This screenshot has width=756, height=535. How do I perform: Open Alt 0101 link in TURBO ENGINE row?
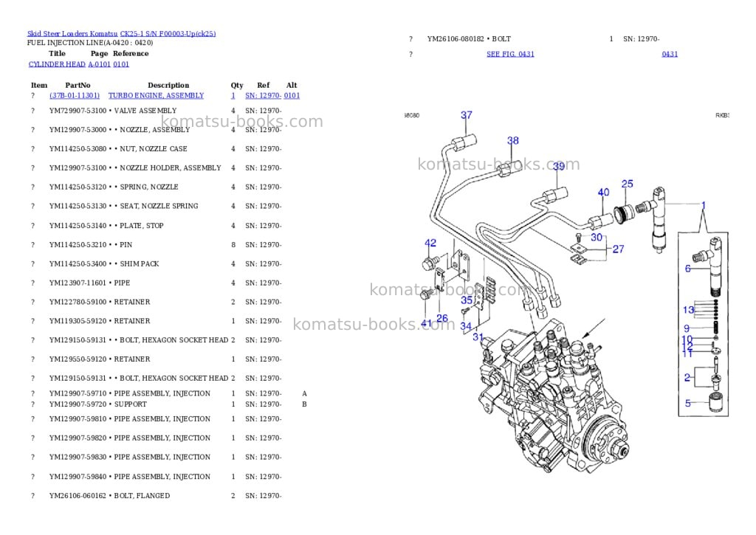coord(292,95)
